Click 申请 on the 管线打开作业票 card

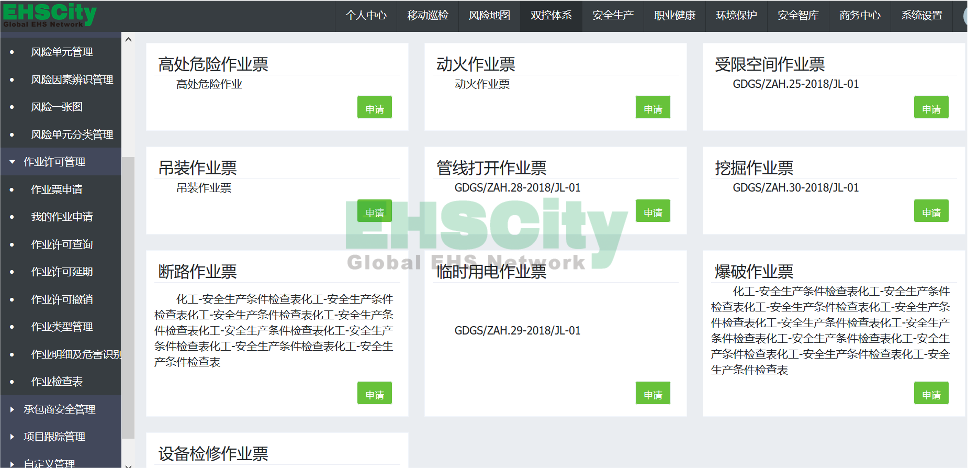pyautogui.click(x=652, y=212)
